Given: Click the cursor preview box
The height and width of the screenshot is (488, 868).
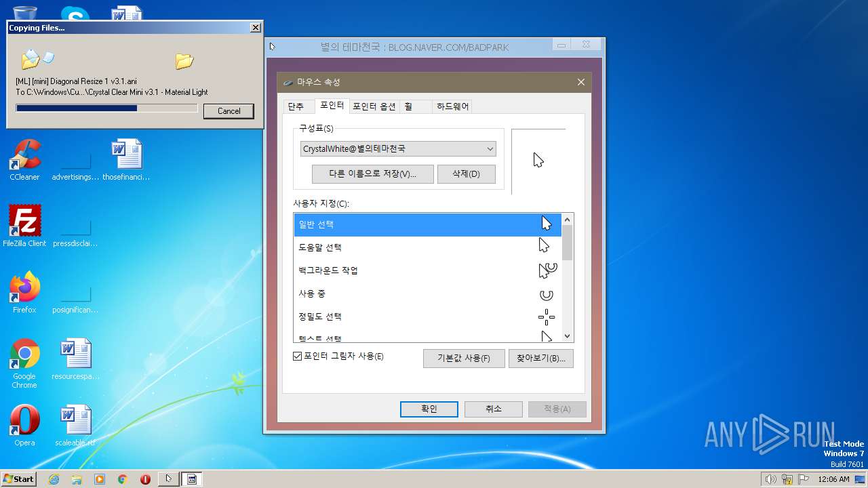Looking at the screenshot, I should tap(538, 161).
